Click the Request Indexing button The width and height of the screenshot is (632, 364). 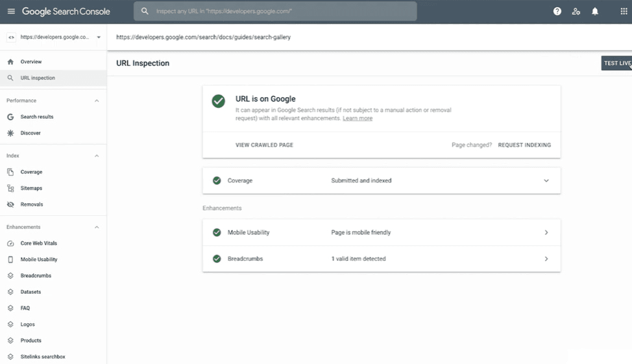click(524, 145)
